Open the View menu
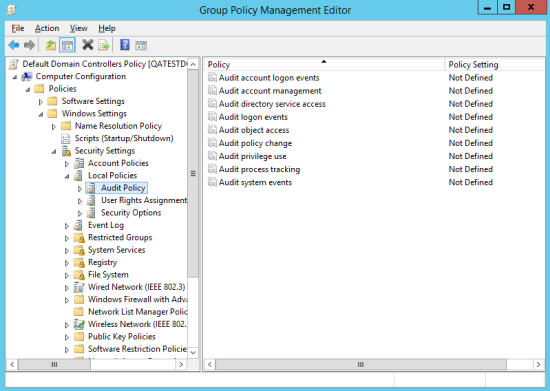The height and width of the screenshot is (391, 550). tap(79, 28)
